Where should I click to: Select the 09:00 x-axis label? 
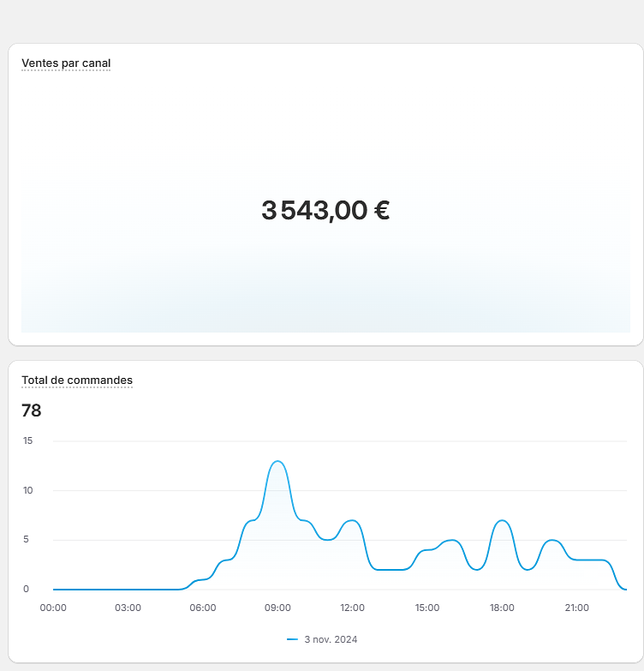[277, 608]
